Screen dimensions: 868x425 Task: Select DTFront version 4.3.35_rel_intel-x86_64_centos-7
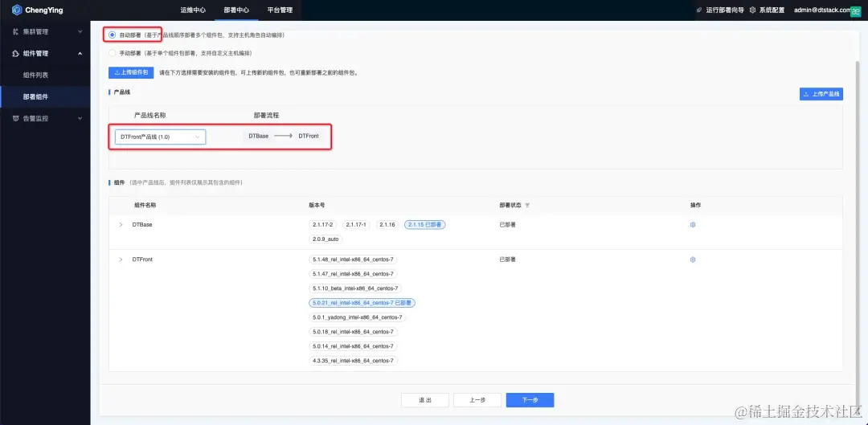tap(353, 361)
